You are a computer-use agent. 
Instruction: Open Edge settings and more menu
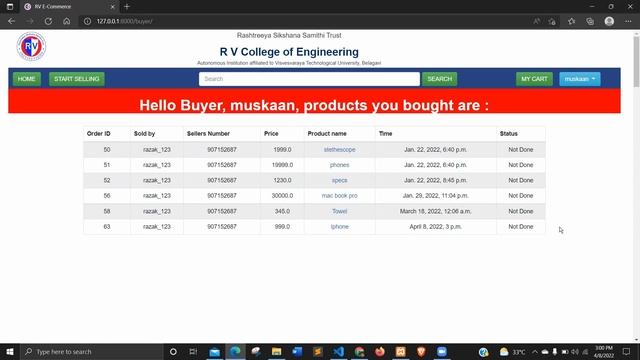(628, 21)
